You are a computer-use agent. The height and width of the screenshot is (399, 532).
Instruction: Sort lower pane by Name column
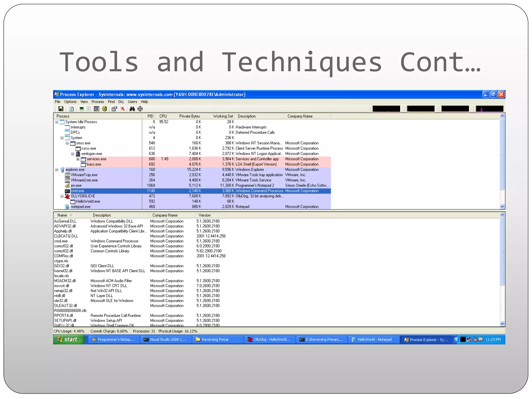[71, 215]
